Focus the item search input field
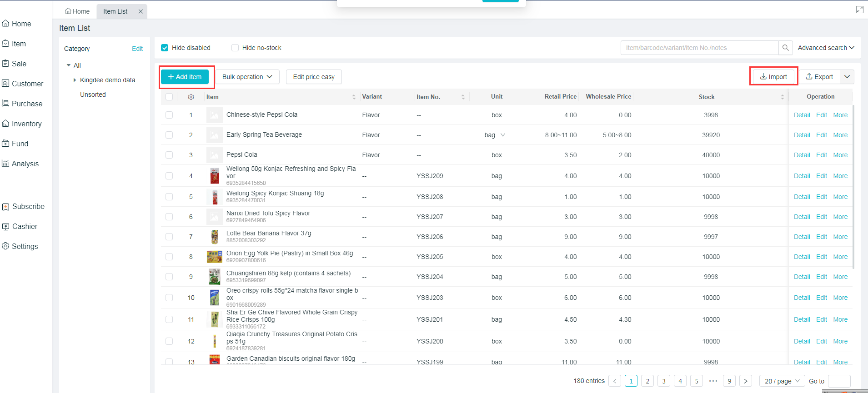Viewport: 868px width, 393px height. coord(699,48)
